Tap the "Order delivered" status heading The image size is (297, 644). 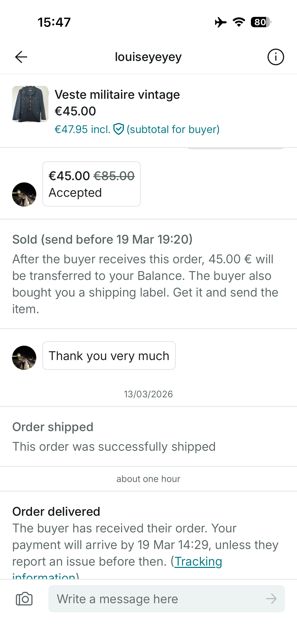pyautogui.click(x=56, y=511)
